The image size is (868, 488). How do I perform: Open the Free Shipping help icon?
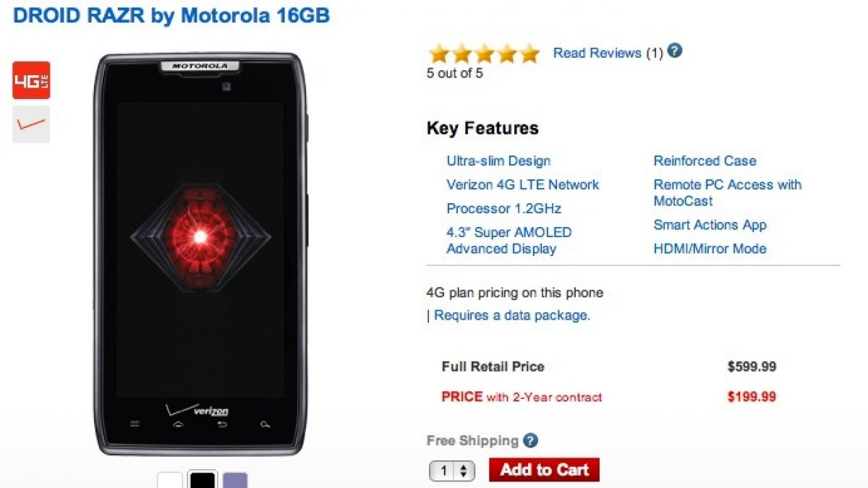click(530, 440)
